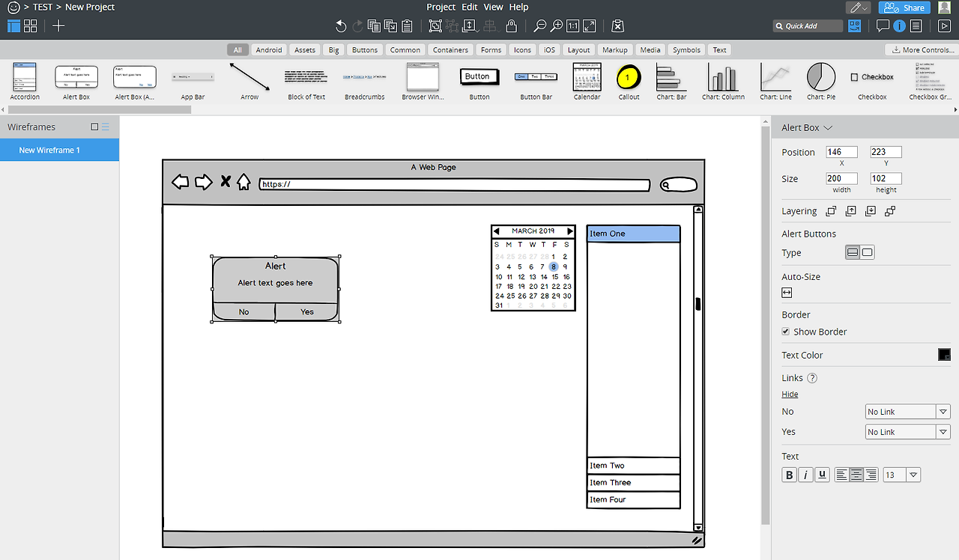The width and height of the screenshot is (959, 560).
Task: Click the Size width input field
Action: click(x=841, y=178)
